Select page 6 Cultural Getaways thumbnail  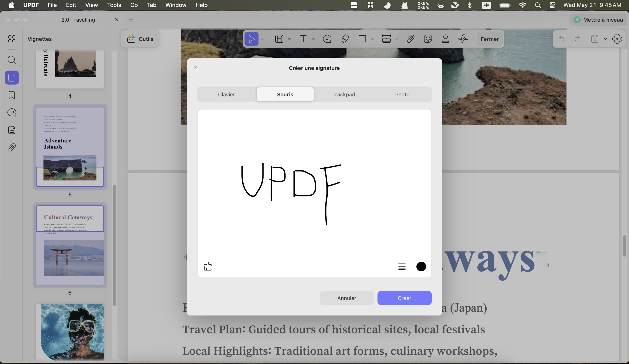pos(70,245)
